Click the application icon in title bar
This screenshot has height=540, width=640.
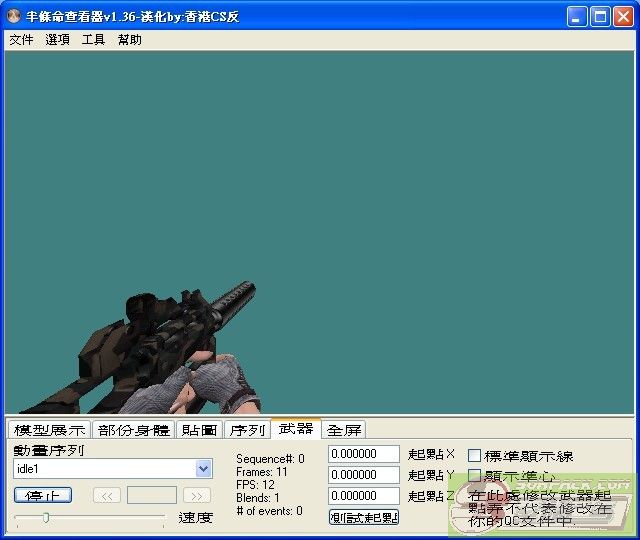(x=14, y=16)
